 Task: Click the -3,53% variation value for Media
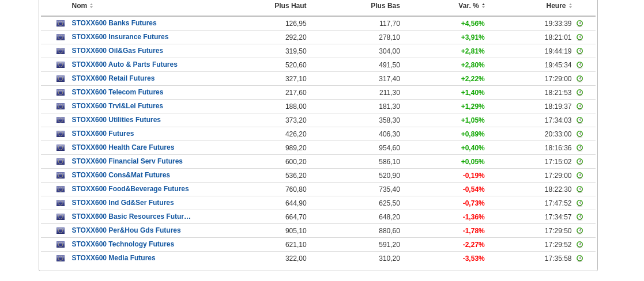click(x=473, y=259)
